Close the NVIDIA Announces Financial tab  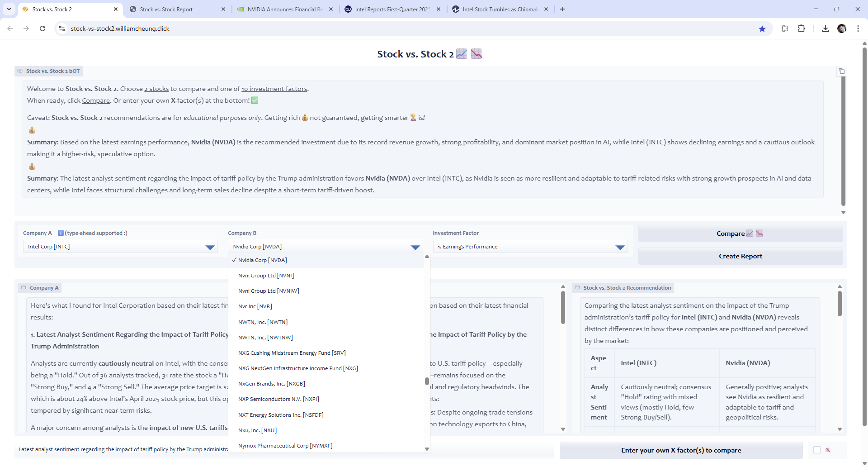tap(331, 9)
